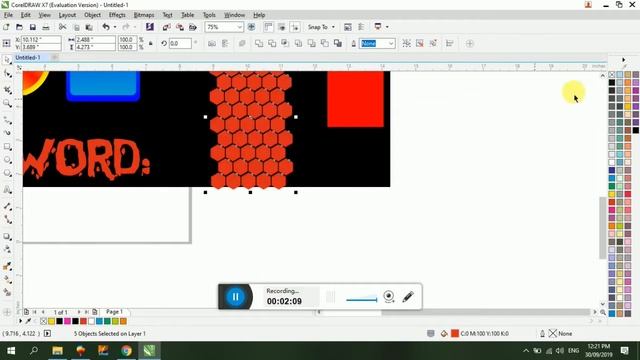
Task: Select the Text tool
Action: 7,189
